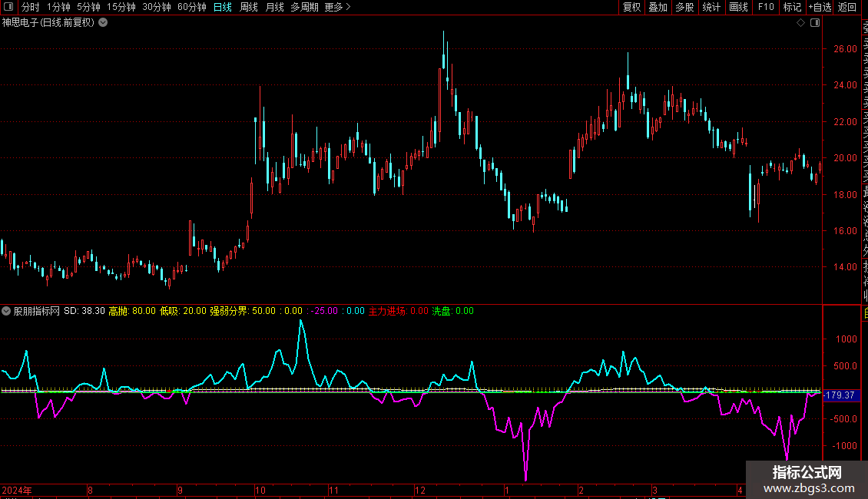Switch to 周线 weekly chart

249,7
